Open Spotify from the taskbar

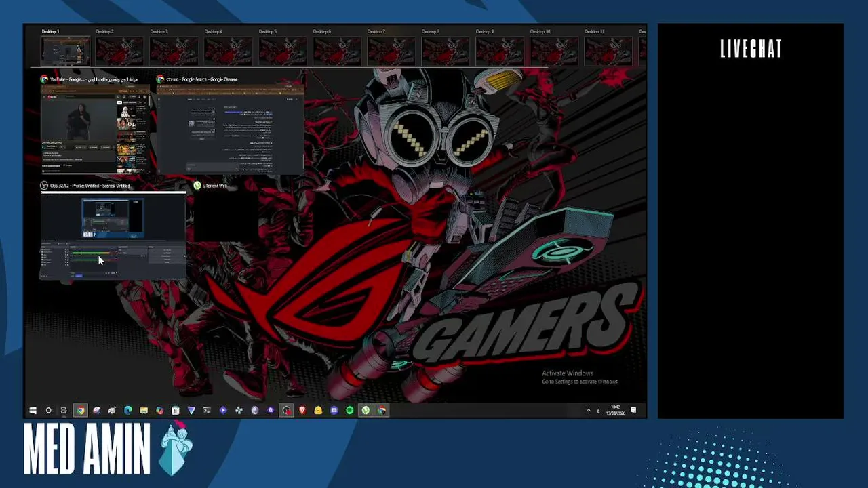click(350, 410)
